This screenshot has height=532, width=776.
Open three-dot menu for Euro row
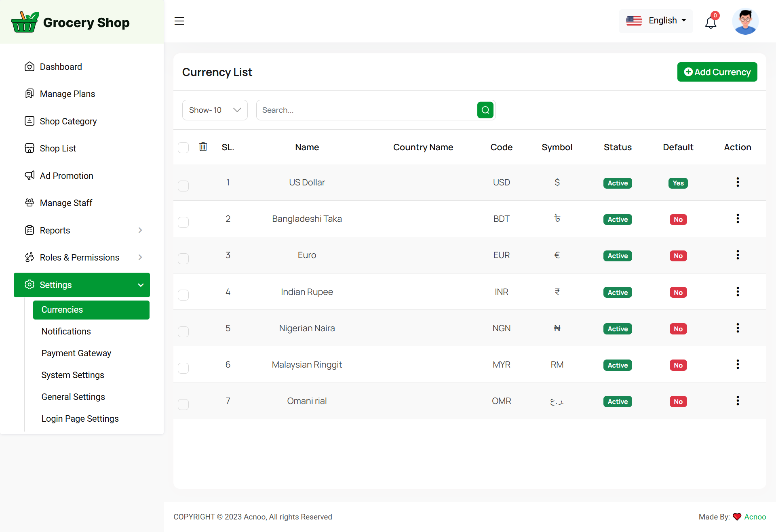738,255
